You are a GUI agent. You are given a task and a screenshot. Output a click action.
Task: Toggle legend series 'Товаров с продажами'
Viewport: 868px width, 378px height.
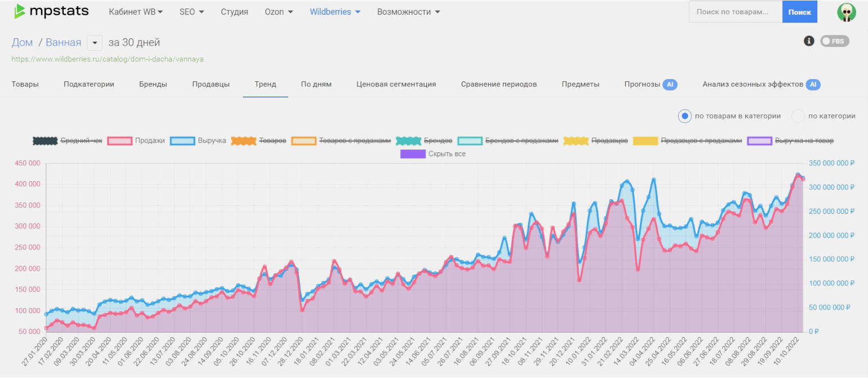tap(341, 140)
